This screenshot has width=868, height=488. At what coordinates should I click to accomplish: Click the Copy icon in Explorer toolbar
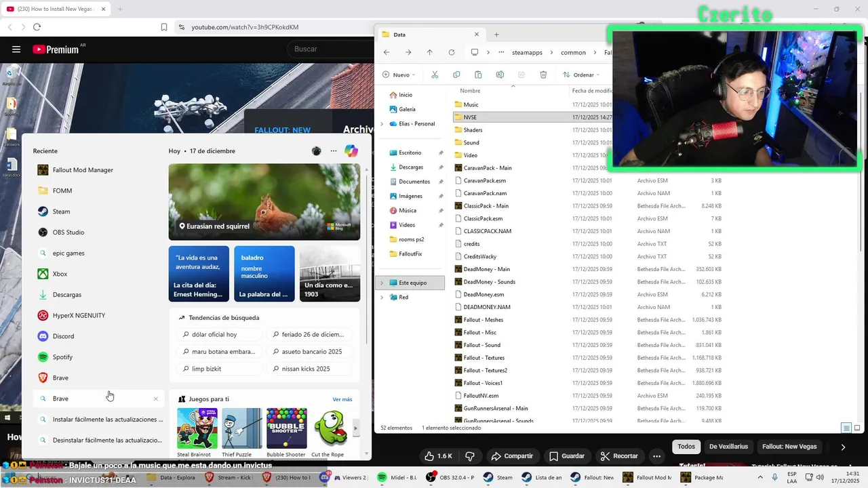coord(456,75)
